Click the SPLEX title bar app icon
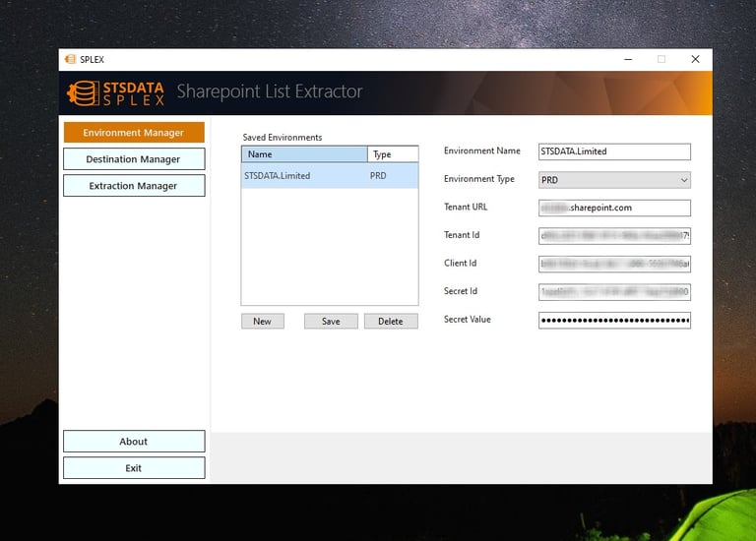 pos(71,59)
